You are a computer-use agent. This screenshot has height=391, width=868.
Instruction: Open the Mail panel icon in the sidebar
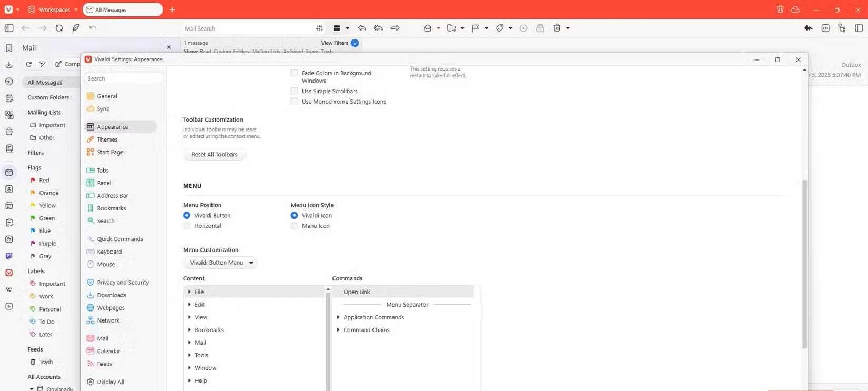[9, 172]
